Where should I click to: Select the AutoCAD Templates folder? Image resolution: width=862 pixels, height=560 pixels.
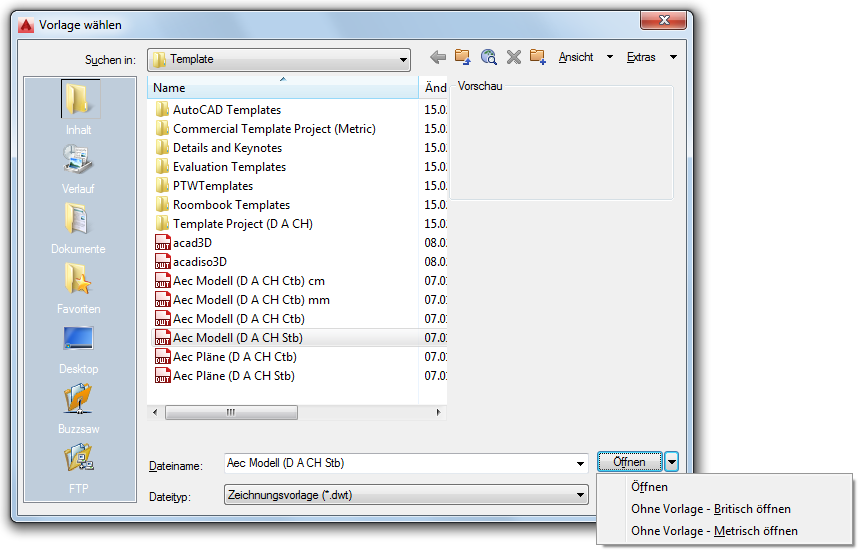coord(218,110)
